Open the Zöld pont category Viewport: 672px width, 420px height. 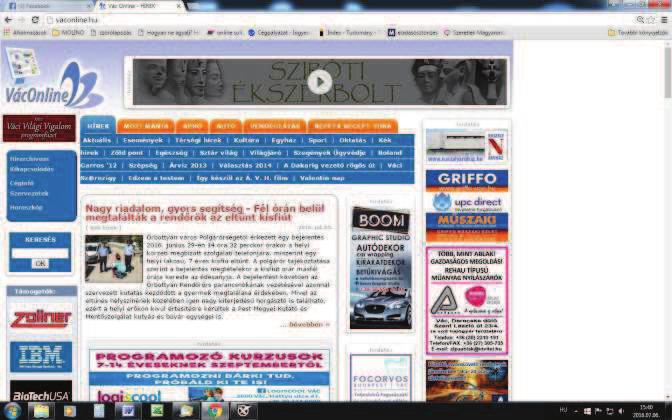[127, 153]
